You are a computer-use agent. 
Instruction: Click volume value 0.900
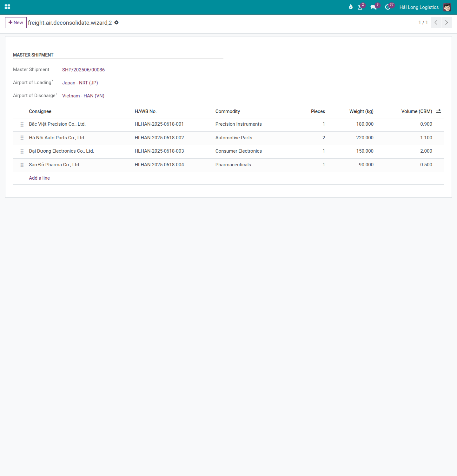click(426, 124)
